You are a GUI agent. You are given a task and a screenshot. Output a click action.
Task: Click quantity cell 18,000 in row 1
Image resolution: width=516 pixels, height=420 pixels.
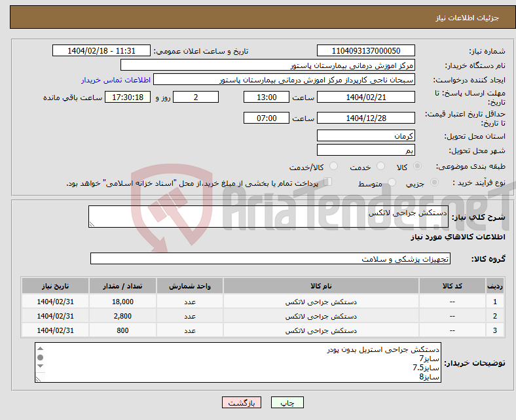122,302
